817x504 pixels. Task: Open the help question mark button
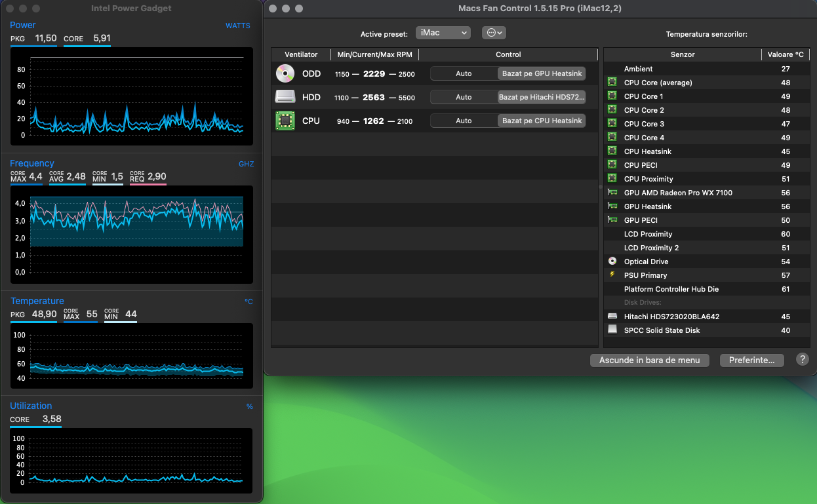pyautogui.click(x=802, y=359)
